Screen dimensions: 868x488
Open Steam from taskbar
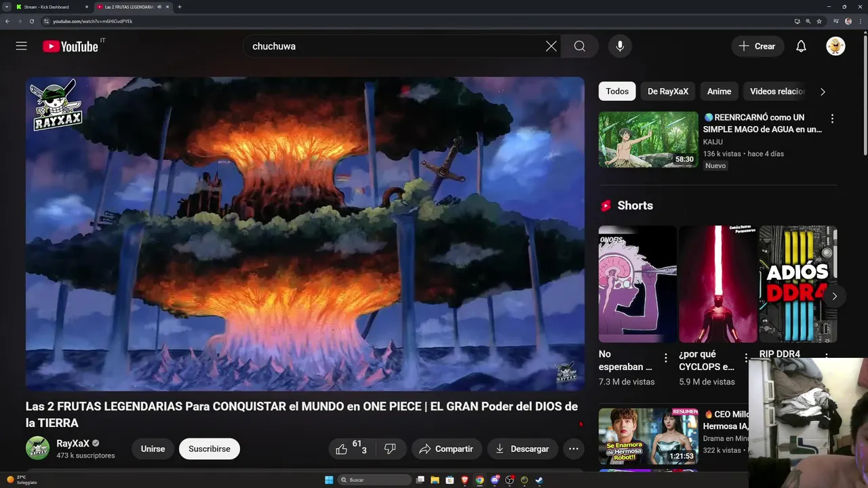point(539,480)
